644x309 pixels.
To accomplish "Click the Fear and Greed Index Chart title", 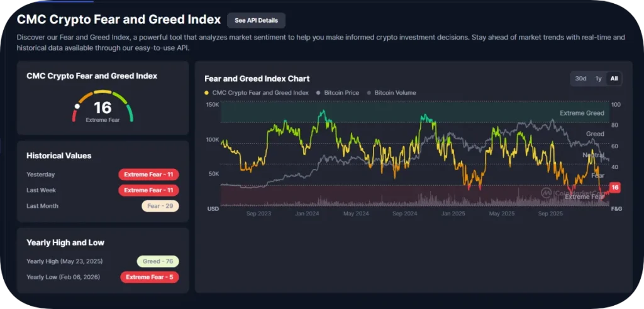I will tap(257, 79).
